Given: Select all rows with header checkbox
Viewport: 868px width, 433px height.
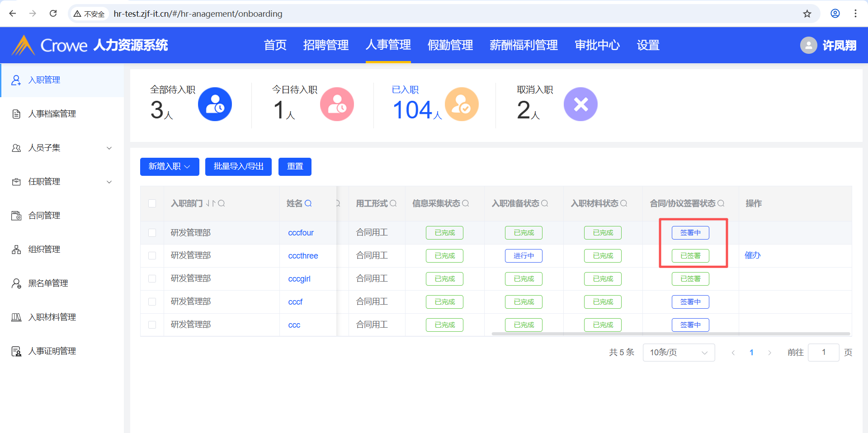Looking at the screenshot, I should point(152,203).
